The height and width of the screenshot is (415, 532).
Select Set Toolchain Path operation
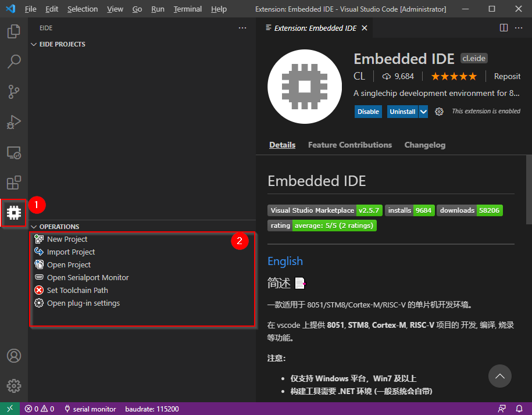142,290
